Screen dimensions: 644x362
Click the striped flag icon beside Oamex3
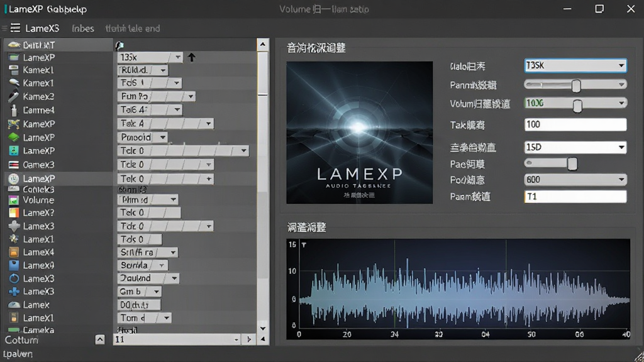coord(14,165)
